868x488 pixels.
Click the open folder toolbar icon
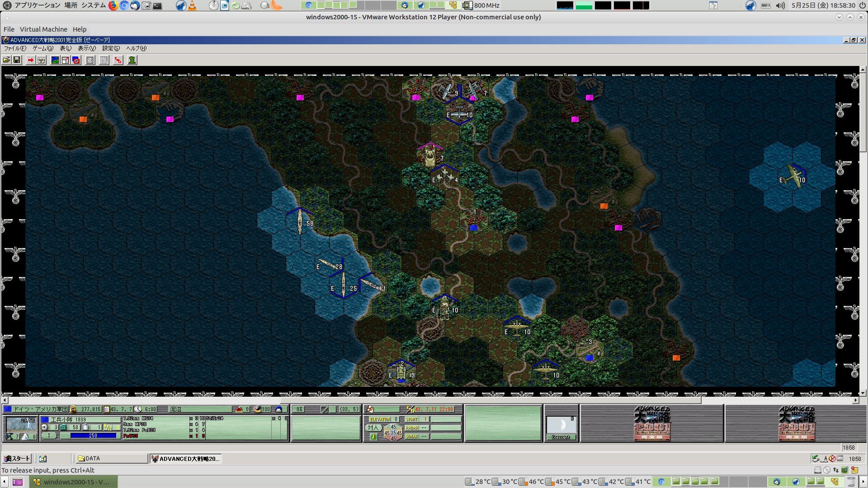click(x=6, y=60)
